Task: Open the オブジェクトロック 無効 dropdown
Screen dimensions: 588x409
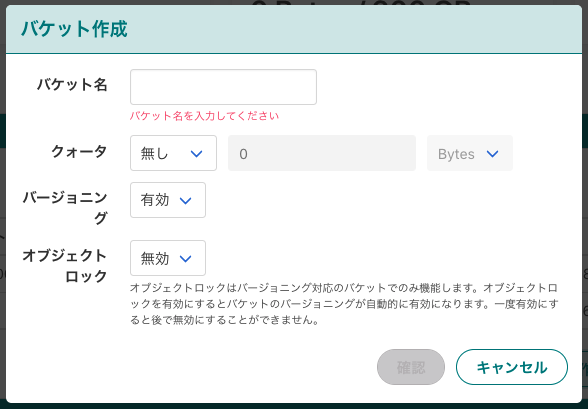Action: pos(168,258)
